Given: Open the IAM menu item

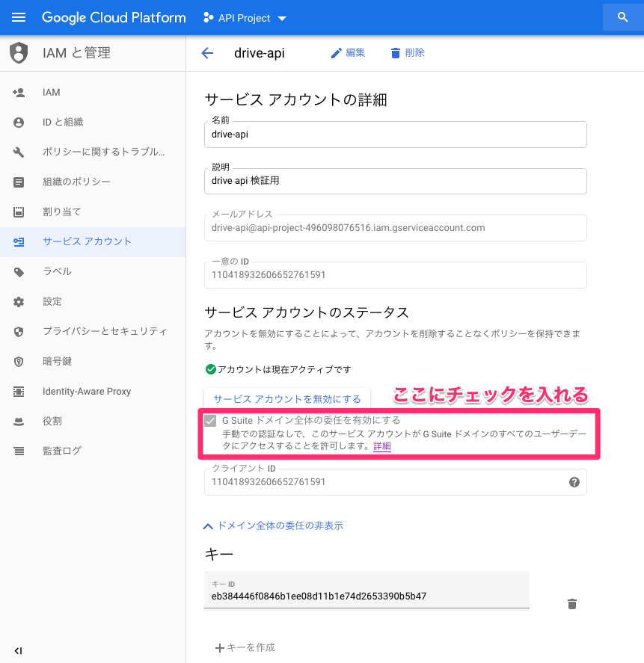Looking at the screenshot, I should [x=93, y=92].
